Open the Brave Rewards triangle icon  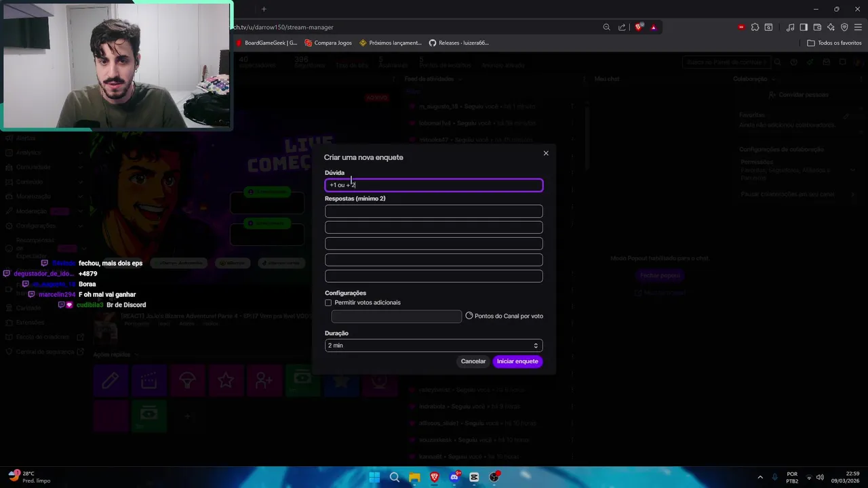tap(654, 27)
